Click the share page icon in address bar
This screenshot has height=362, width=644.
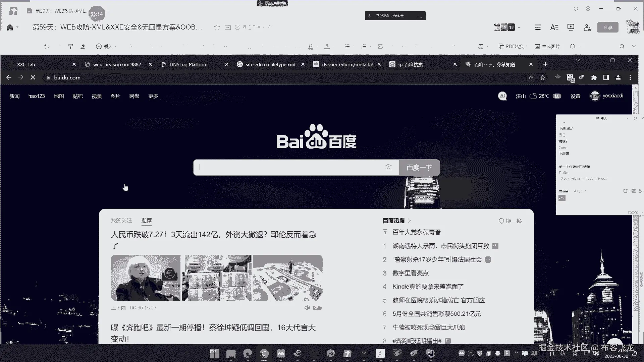pos(530,78)
